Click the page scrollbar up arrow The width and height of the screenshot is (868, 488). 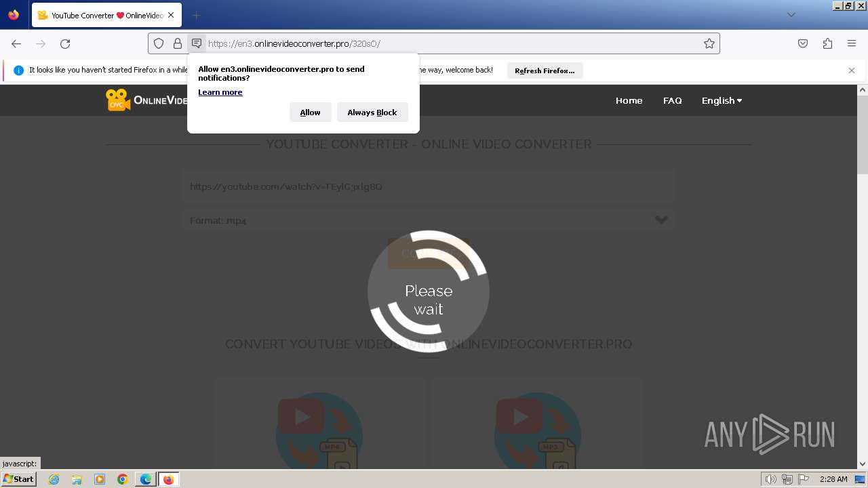863,90
